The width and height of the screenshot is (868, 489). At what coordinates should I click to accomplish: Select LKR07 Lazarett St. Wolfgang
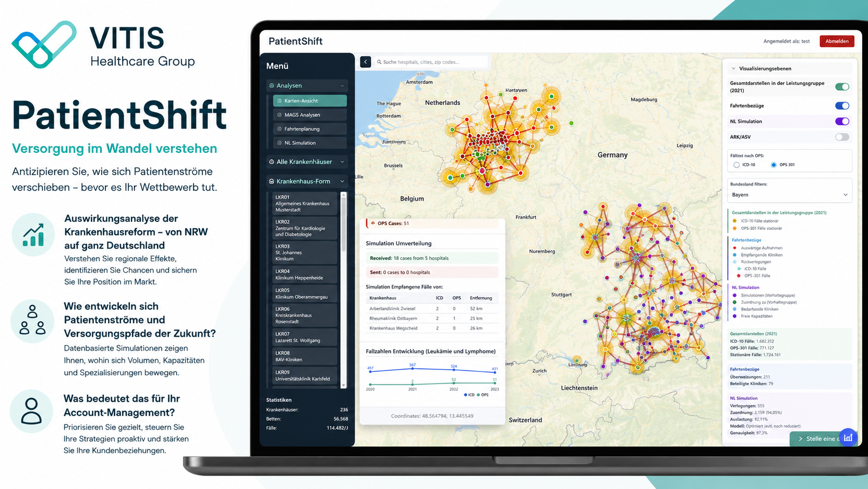305,337
